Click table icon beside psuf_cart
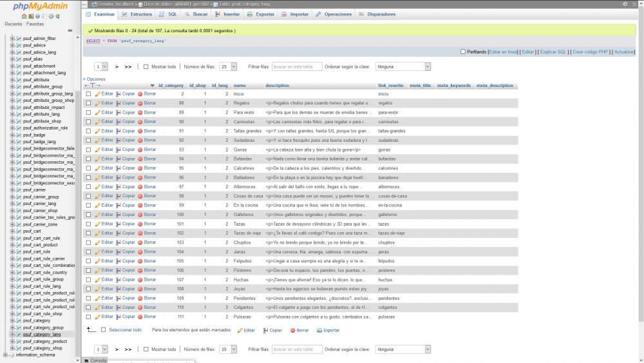This screenshot has width=644, height=363. point(19,231)
